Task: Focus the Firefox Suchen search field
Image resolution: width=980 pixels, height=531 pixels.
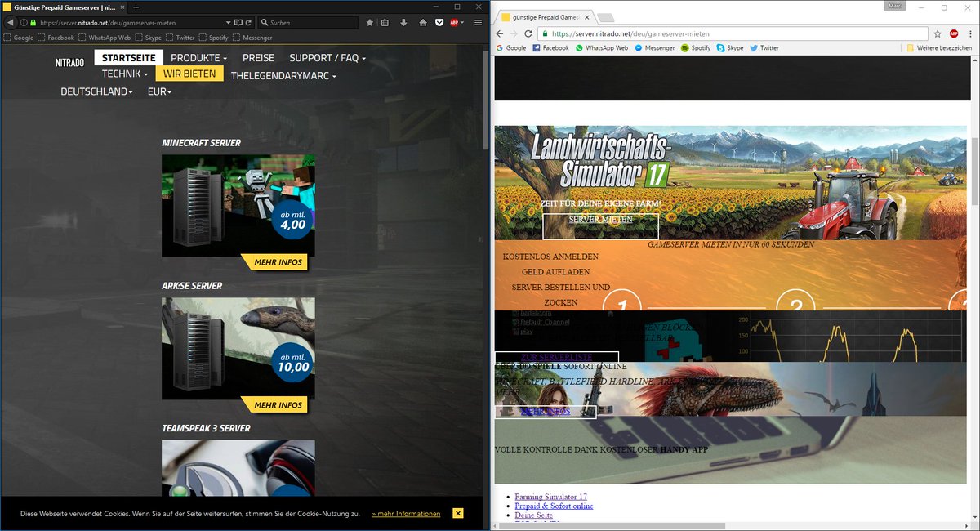Action: tap(308, 22)
